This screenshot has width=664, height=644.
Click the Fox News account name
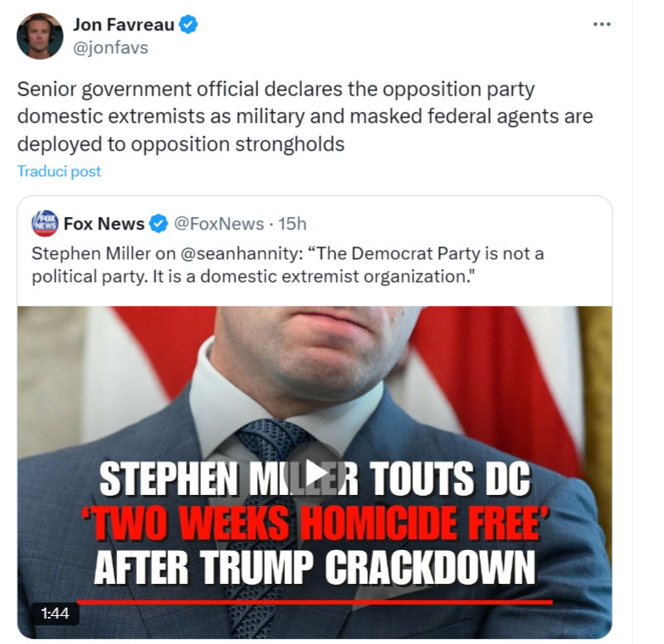click(x=104, y=224)
